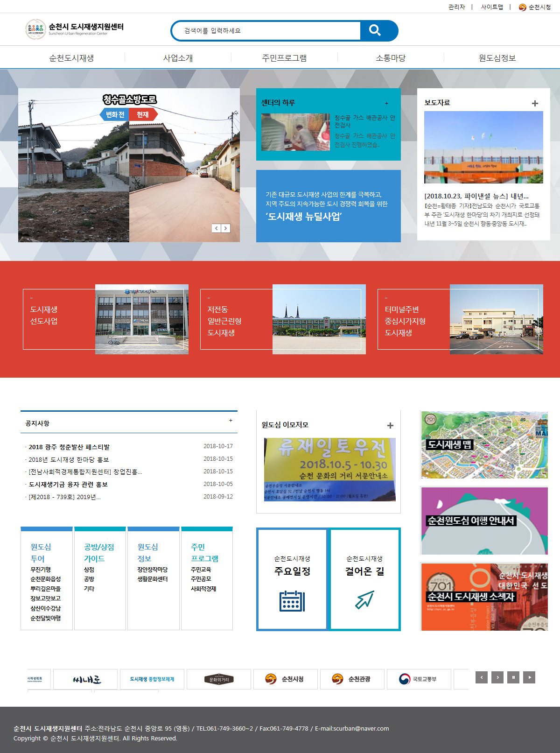Play the partner banner carousel

(x=529, y=677)
